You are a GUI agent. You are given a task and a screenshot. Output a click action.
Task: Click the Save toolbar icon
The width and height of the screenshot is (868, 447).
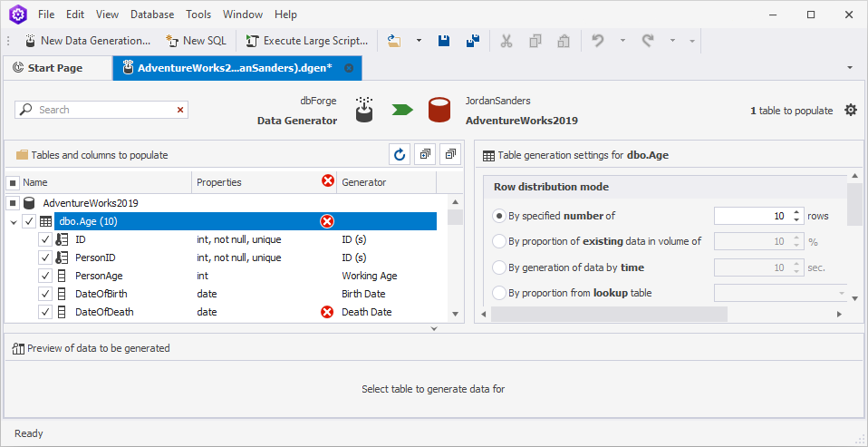444,41
